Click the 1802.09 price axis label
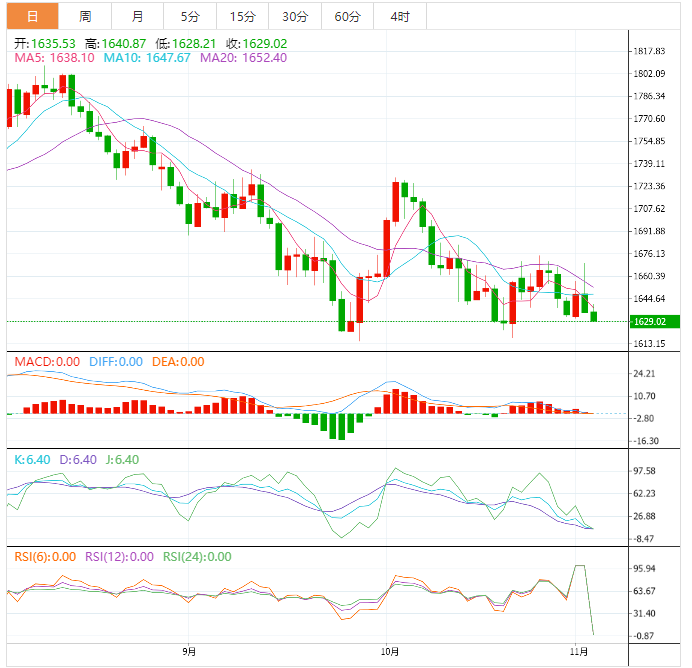The height and width of the screenshot is (668, 692). pos(649,74)
